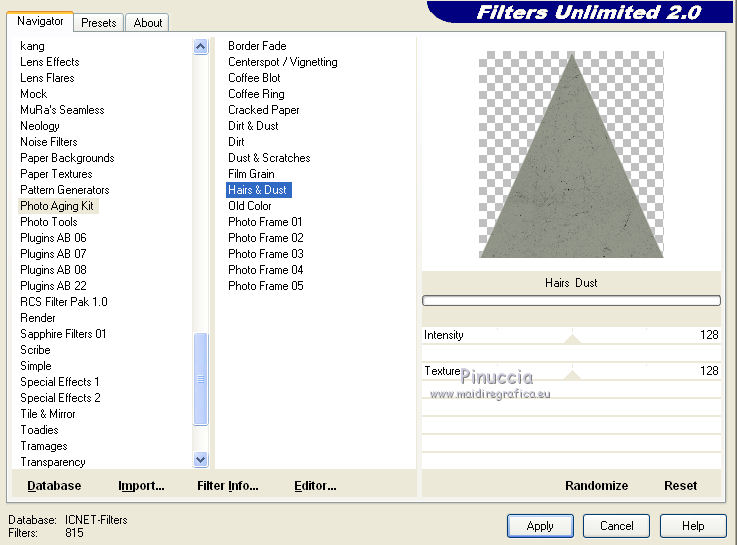
Task: Select the kang filter category
Action: pos(32,46)
